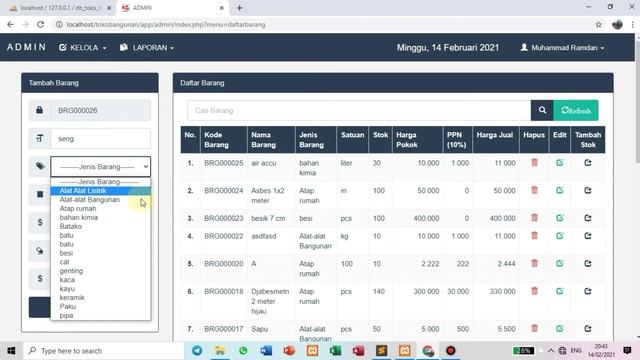Edit item BRG000017 Sapu
Viewport: 640px width, 360px height.
(x=560, y=328)
